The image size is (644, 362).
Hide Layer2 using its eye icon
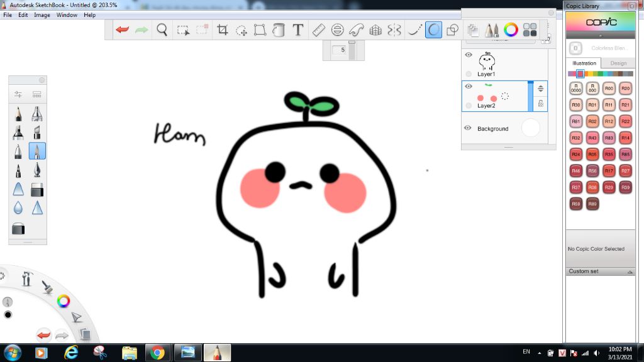tap(469, 86)
